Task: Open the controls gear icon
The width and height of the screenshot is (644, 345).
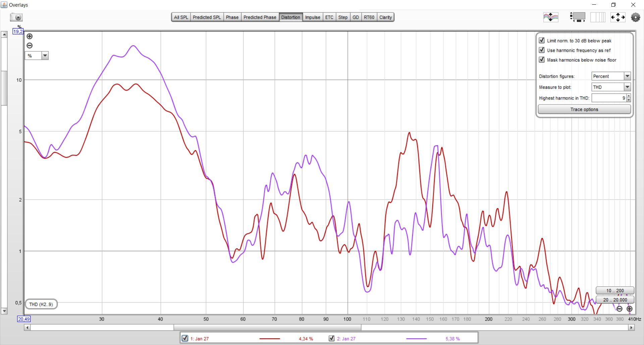Action: (635, 17)
